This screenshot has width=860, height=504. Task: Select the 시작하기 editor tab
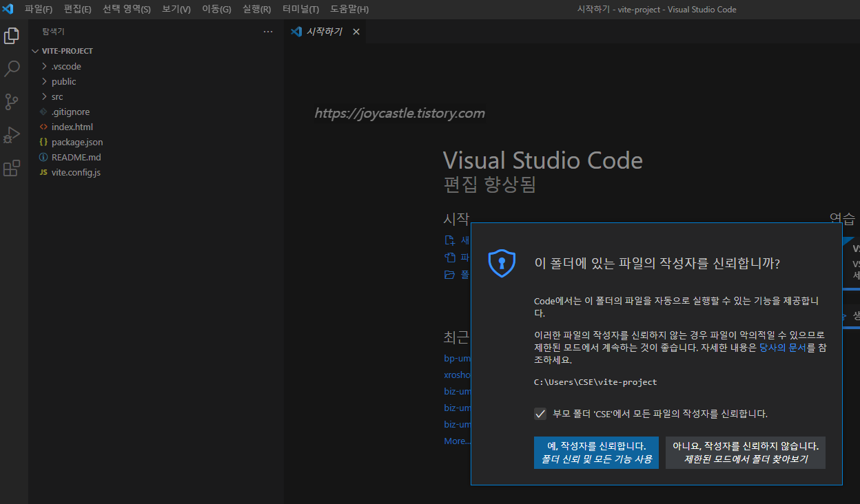pyautogui.click(x=325, y=32)
